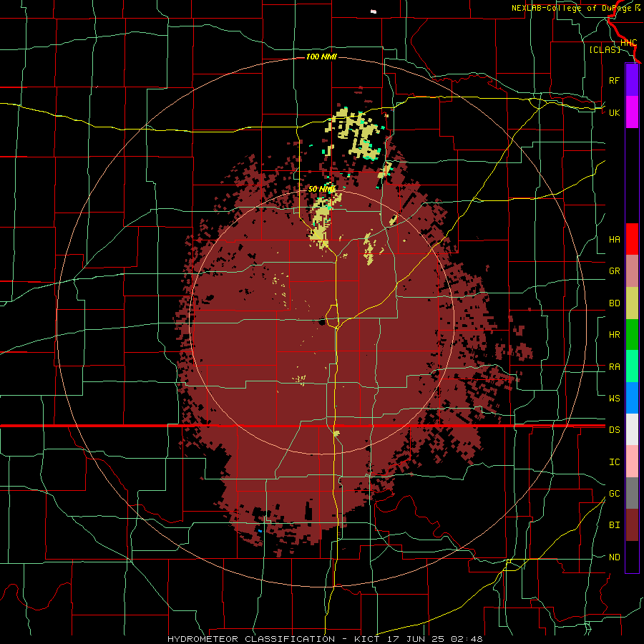Viewport: 644px width, 644px height.
Task: Click the WS blue legend swatch
Action: click(632, 398)
